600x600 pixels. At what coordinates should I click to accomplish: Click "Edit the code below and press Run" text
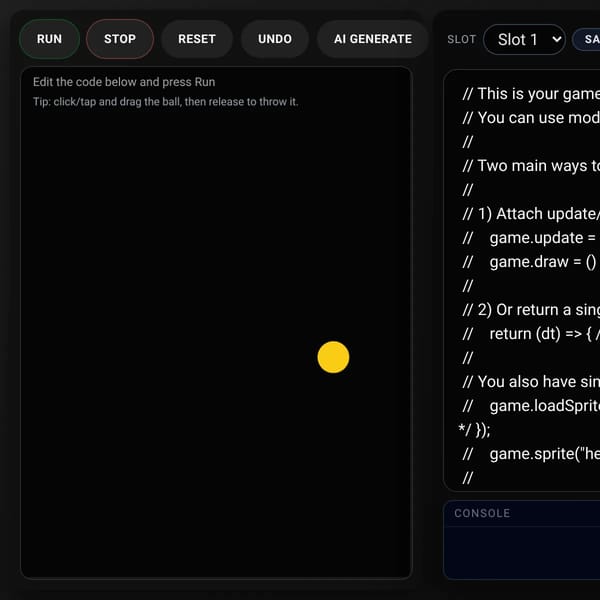coord(124,82)
